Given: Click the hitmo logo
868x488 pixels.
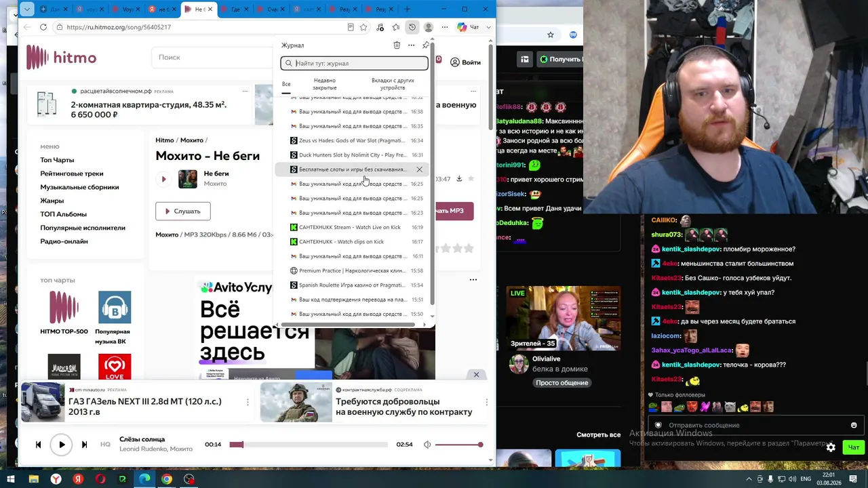Looking at the screenshot, I should point(61,58).
